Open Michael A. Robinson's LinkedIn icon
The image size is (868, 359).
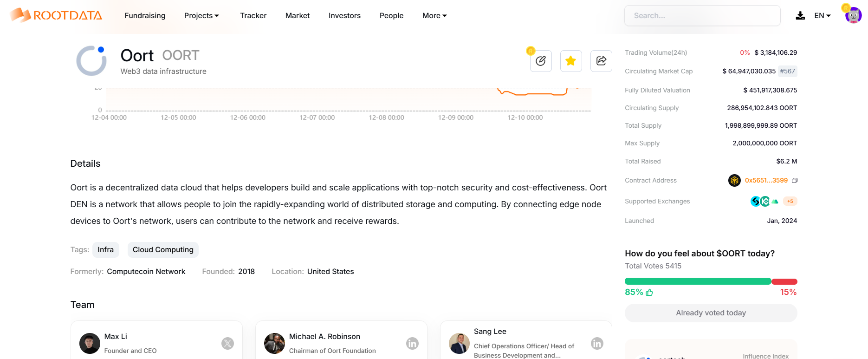coord(412,343)
